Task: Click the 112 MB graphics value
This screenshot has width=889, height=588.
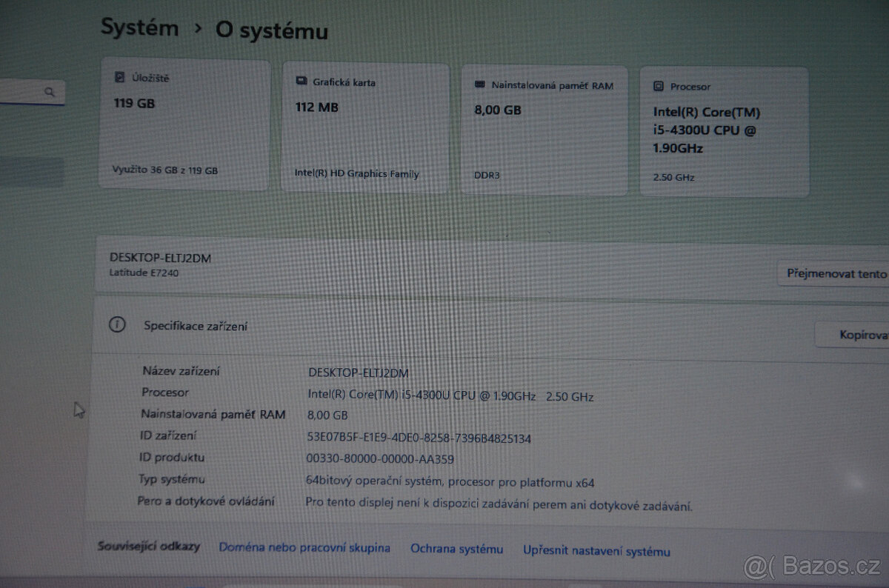Action: (x=317, y=107)
